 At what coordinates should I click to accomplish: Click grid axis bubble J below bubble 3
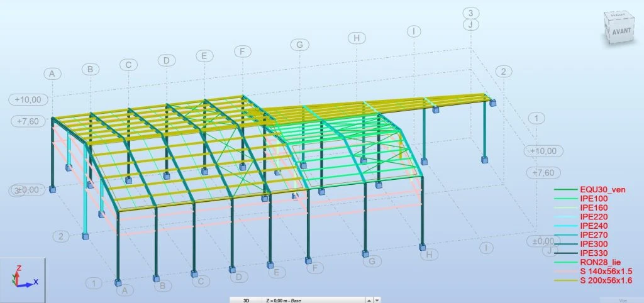pos(470,25)
